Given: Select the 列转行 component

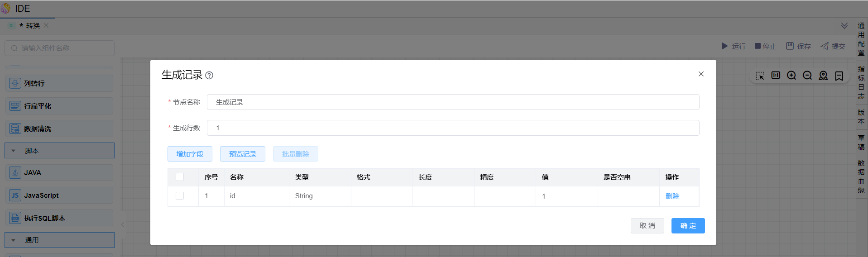Looking at the screenshot, I should [59, 83].
